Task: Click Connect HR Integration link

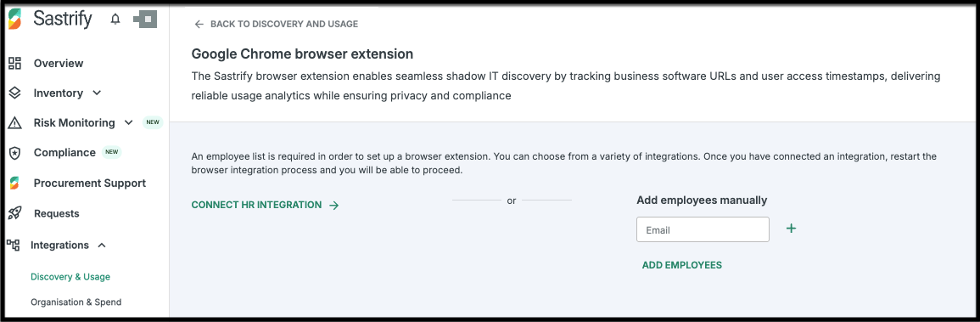Action: click(265, 205)
